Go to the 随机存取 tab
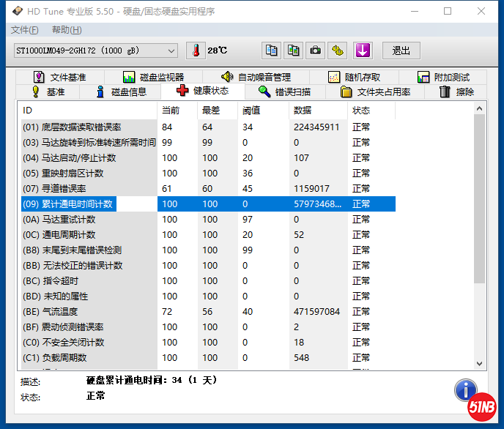 point(355,77)
